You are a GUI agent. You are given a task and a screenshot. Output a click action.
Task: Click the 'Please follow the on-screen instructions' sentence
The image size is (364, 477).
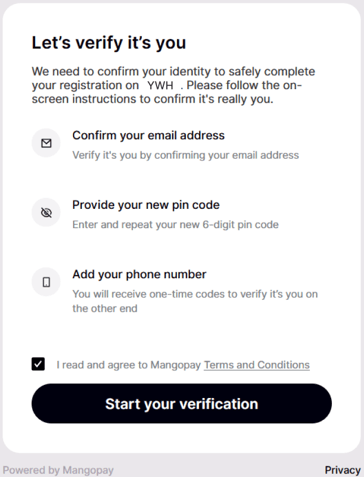coord(167,92)
